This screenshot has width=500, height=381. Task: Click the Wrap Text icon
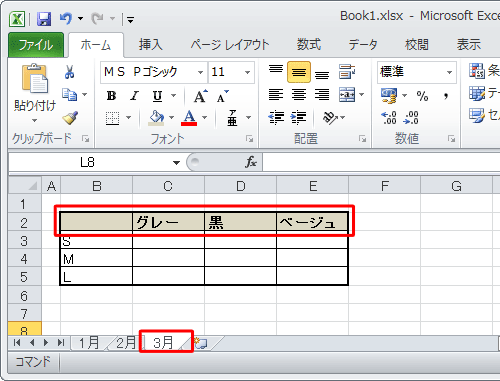click(347, 72)
